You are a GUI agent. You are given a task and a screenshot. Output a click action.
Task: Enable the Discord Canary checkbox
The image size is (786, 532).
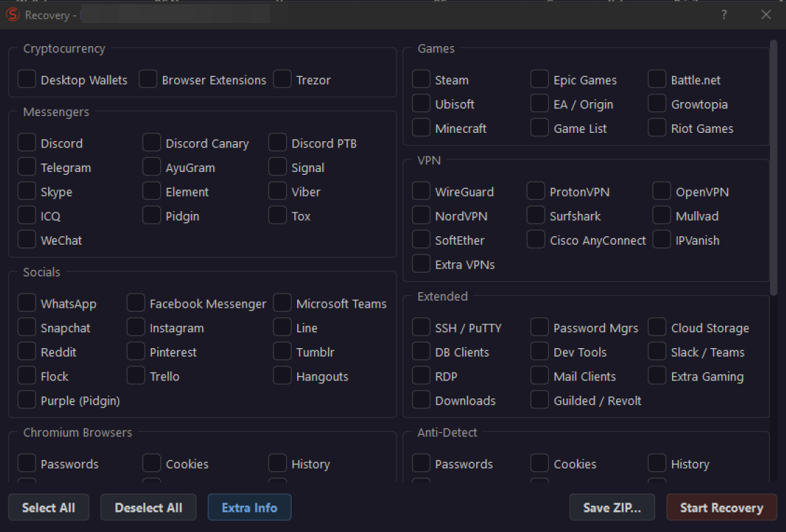coord(151,143)
